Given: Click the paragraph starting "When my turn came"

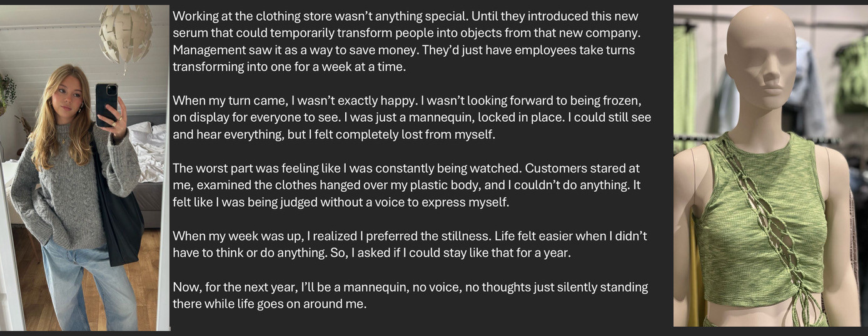Looking at the screenshot, I should point(411,117).
